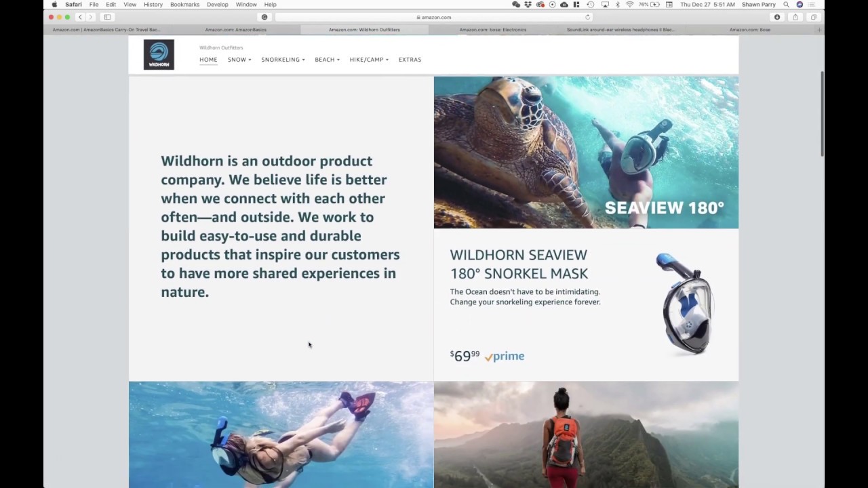This screenshot has width=868, height=488.
Task: Click the Dropbox menu bar icon
Action: 528,4
